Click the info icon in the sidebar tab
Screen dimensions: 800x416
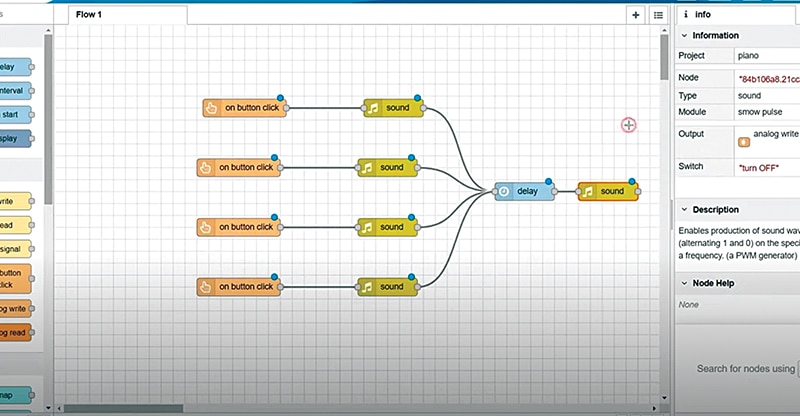(686, 15)
